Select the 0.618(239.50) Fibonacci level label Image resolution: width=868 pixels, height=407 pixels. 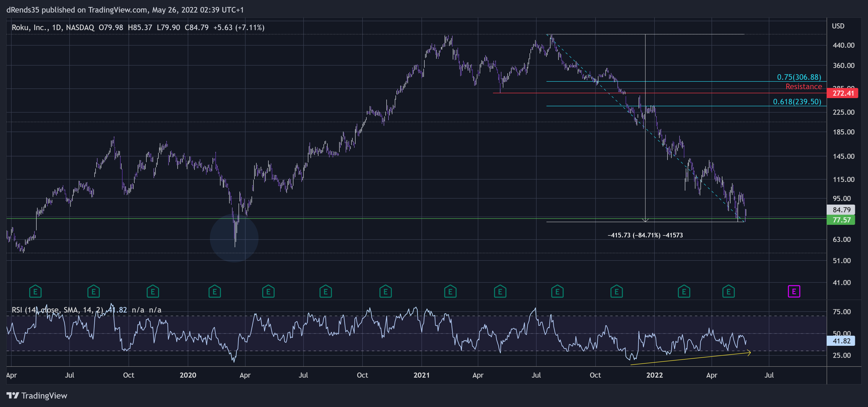(x=797, y=101)
